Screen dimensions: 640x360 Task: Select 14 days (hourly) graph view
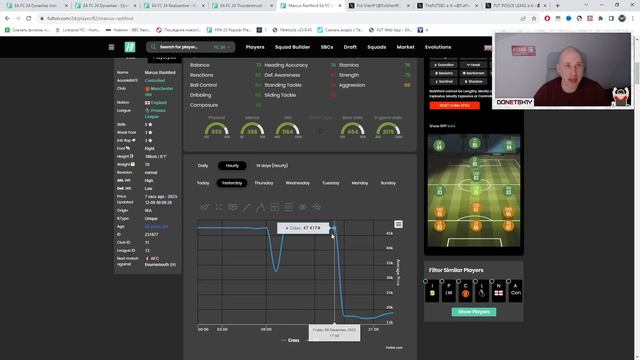click(x=272, y=166)
